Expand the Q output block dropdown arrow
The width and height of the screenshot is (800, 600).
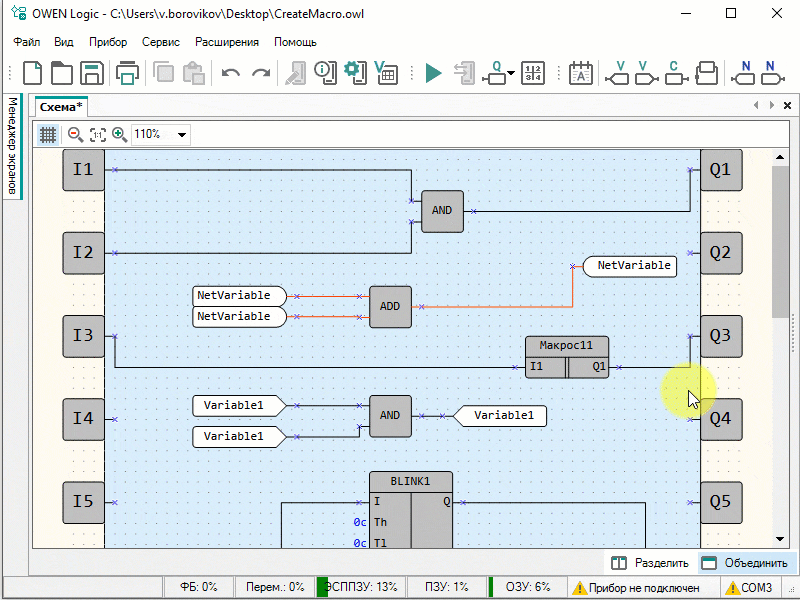click(511, 74)
